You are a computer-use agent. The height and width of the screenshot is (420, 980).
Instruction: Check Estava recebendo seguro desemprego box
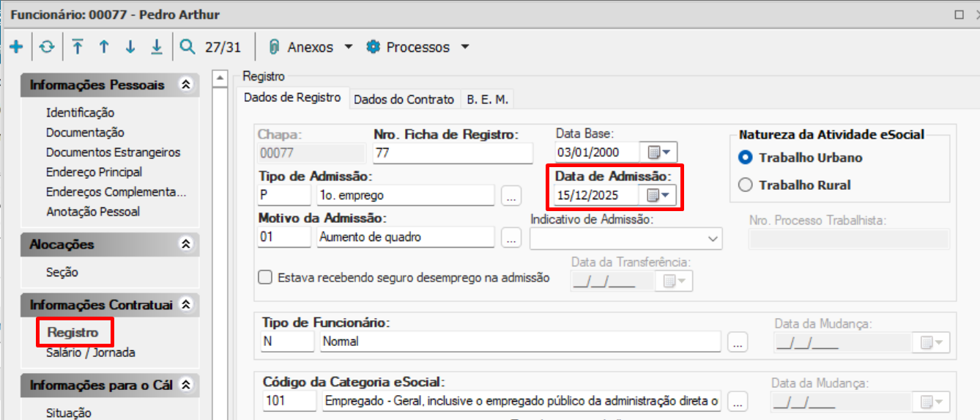coord(265,278)
